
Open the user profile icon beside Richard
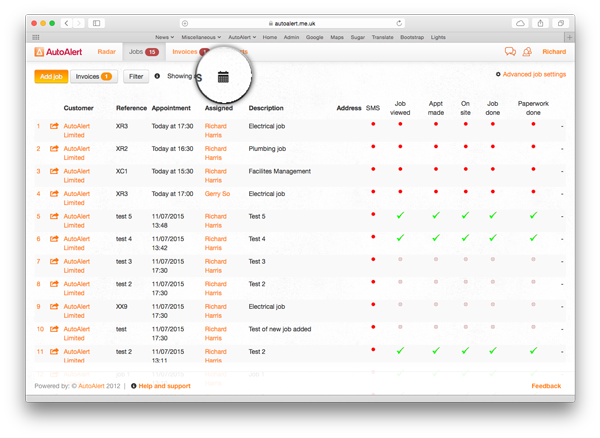pyautogui.click(x=527, y=51)
